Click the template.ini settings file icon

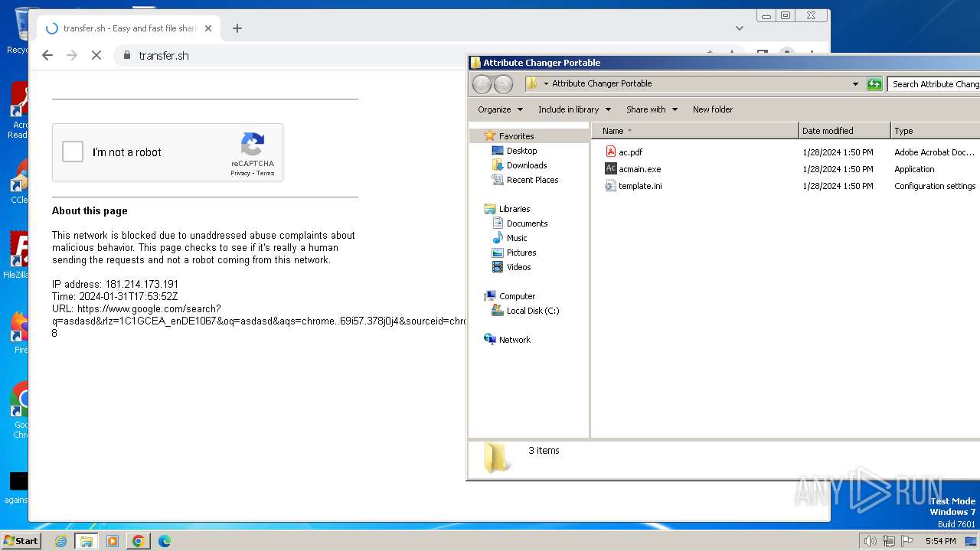tap(610, 185)
